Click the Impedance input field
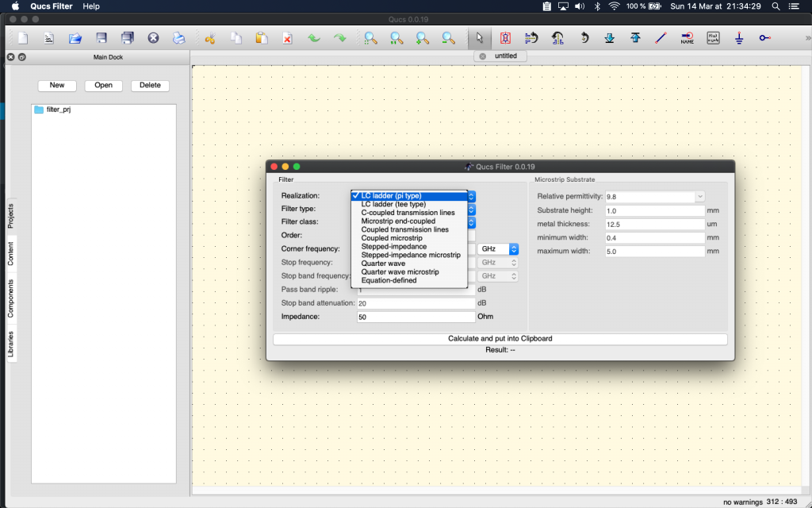Viewport: 812px width, 508px height. pyautogui.click(x=416, y=317)
